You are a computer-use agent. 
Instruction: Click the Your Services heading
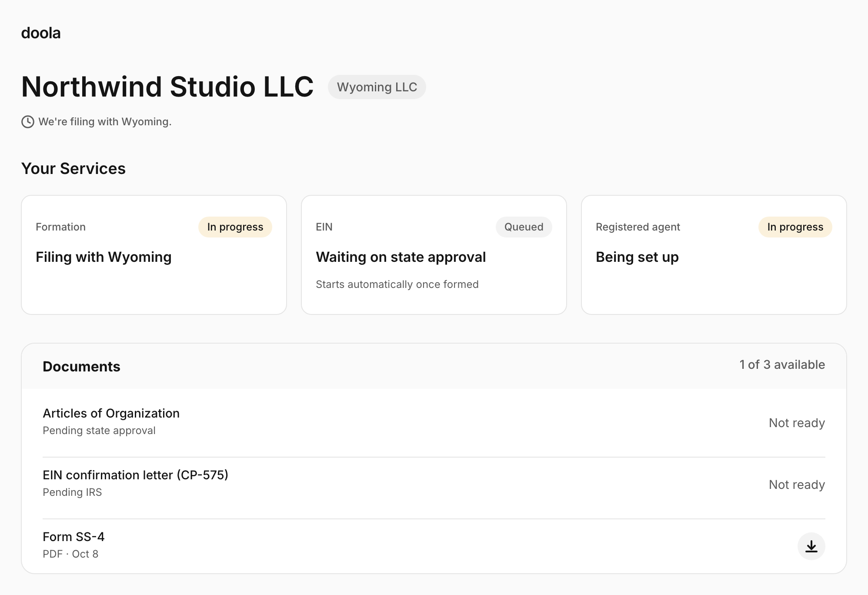[x=73, y=169]
